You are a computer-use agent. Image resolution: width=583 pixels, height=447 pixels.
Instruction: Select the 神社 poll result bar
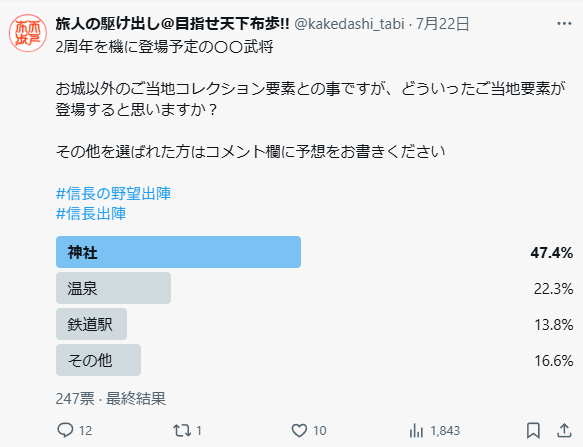click(178, 252)
